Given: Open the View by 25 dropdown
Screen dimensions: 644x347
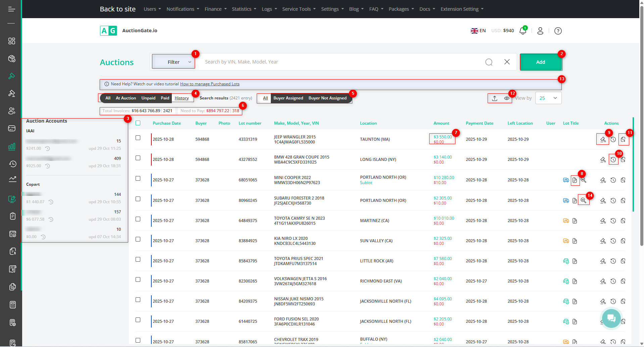Looking at the screenshot, I should [548, 98].
